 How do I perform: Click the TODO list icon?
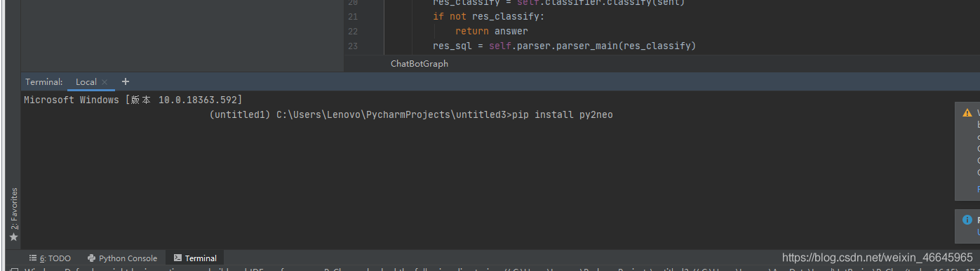33,258
